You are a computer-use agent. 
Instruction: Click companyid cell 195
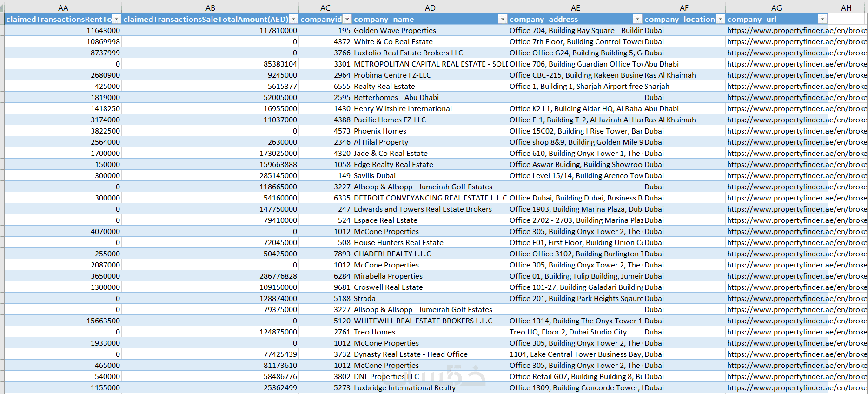[325, 30]
